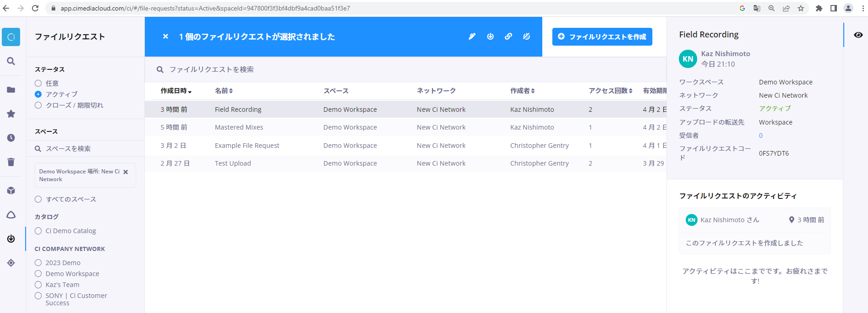
Task: Select すべてのスペース radio button
Action: click(x=38, y=199)
